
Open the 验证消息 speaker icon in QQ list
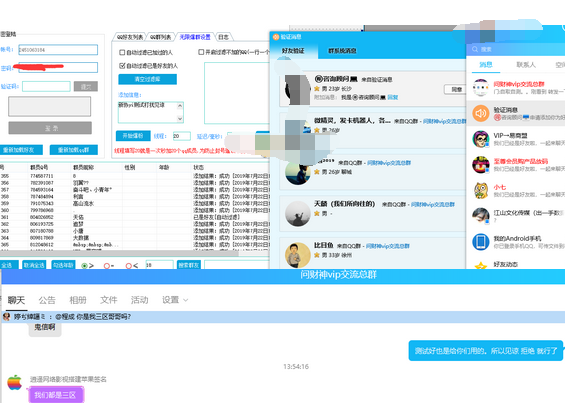point(481,113)
